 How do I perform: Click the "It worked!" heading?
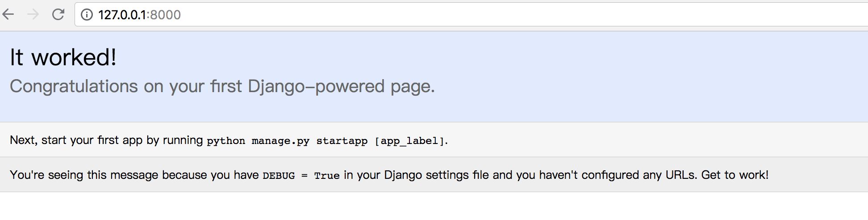coord(63,57)
